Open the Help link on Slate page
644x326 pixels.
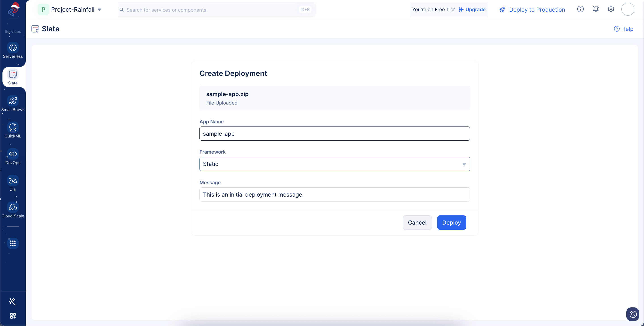[x=623, y=29]
